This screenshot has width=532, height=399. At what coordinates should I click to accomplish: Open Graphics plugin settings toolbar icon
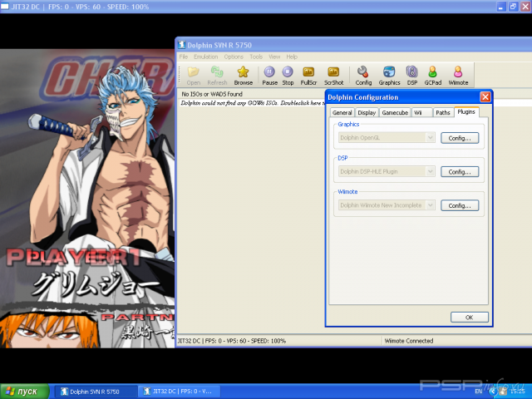point(389,72)
